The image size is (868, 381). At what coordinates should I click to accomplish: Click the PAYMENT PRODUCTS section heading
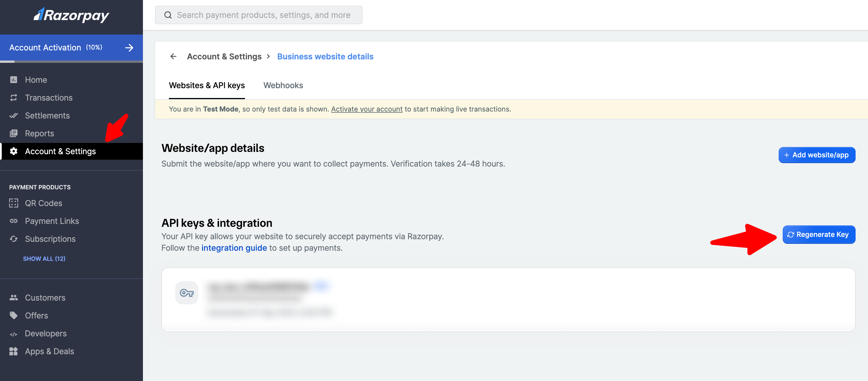click(x=40, y=187)
